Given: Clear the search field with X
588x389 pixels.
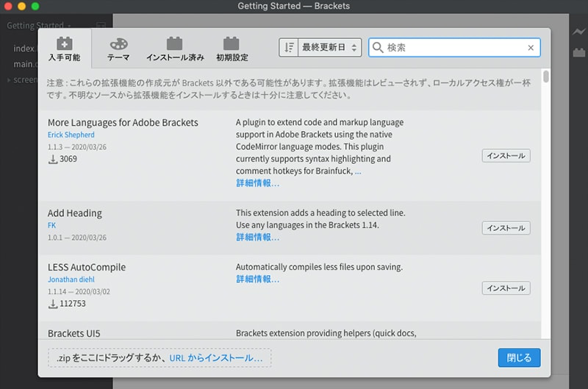Looking at the screenshot, I should 531,48.
